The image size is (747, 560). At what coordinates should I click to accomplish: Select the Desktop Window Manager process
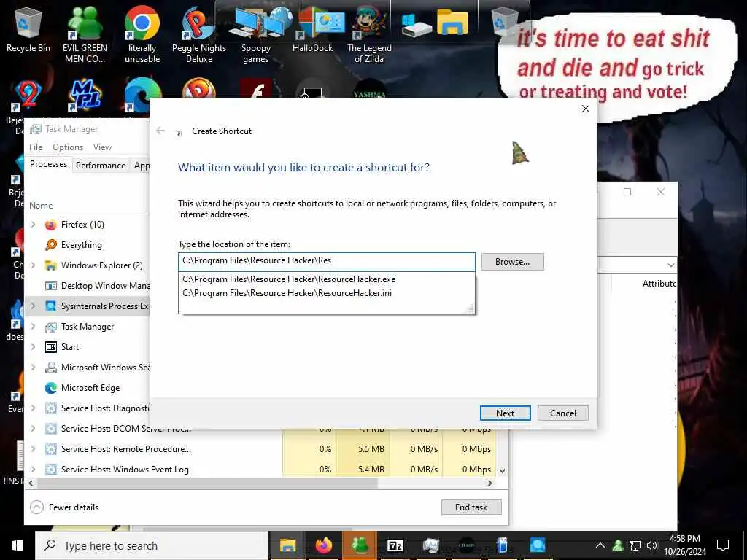pyautogui.click(x=88, y=286)
